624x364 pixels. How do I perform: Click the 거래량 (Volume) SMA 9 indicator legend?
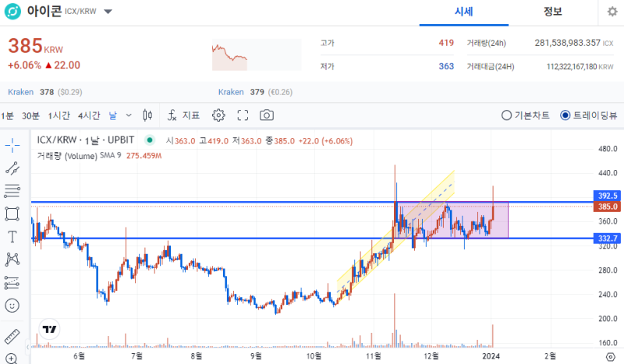(x=79, y=156)
